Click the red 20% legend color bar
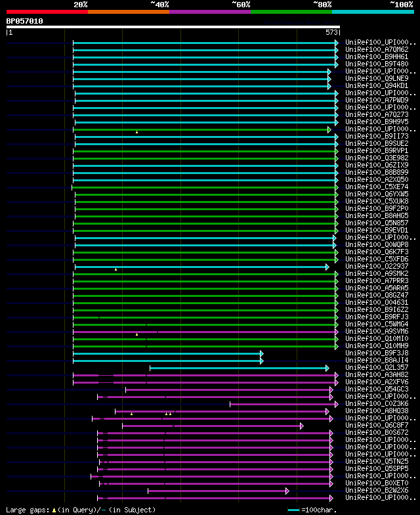The width and height of the screenshot is (420, 515). [47, 12]
